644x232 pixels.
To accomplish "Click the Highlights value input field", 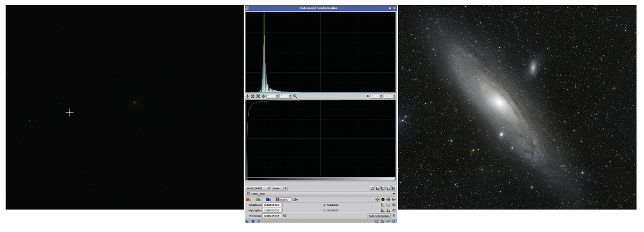I will pos(272,210).
